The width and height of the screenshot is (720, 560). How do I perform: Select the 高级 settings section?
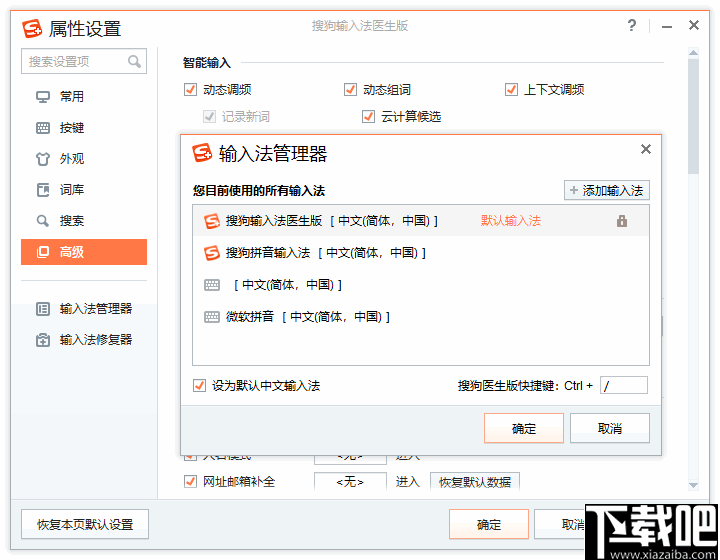pyautogui.click(x=84, y=252)
